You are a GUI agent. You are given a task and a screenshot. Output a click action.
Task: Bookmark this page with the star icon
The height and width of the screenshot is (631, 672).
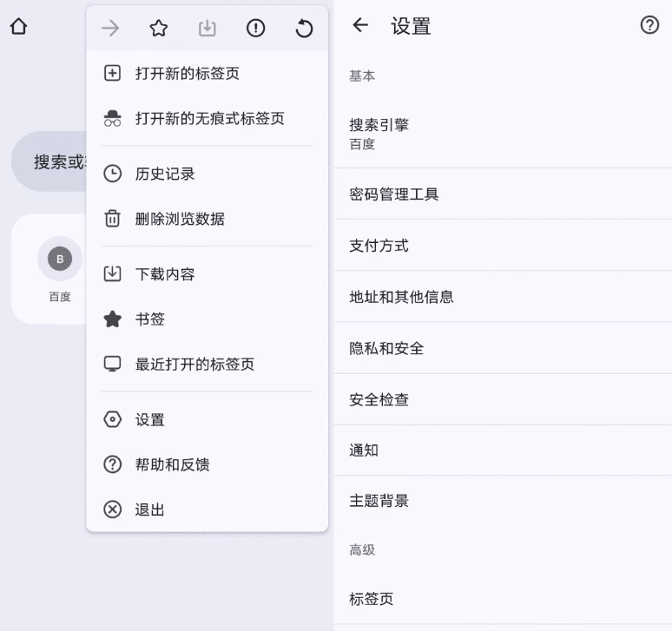[158, 29]
